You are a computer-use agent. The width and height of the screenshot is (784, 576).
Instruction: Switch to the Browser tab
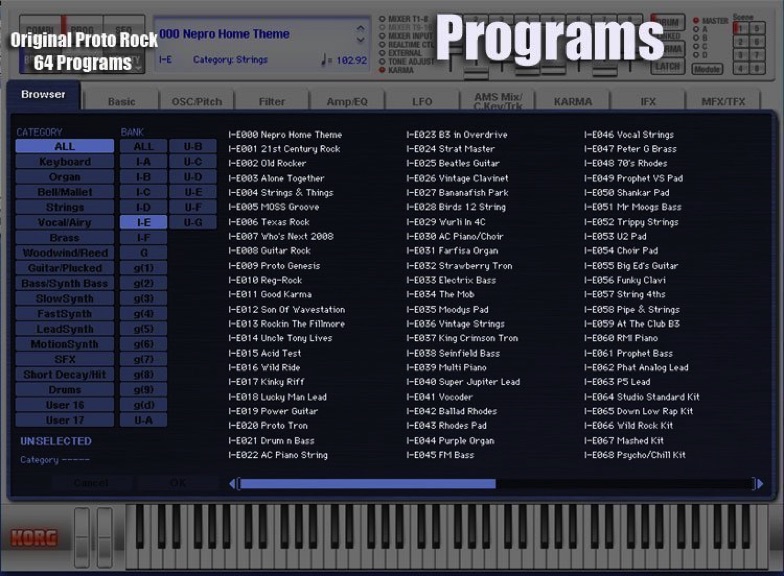point(43,94)
